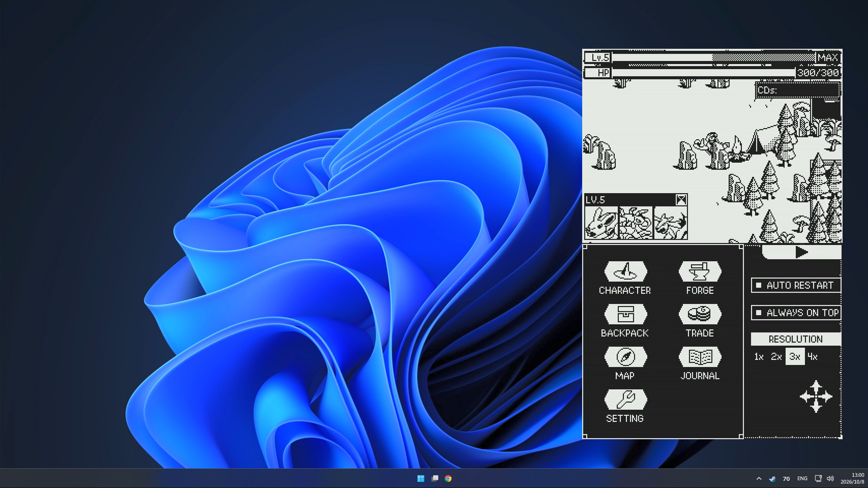Click the play arrow button

pos(802,252)
